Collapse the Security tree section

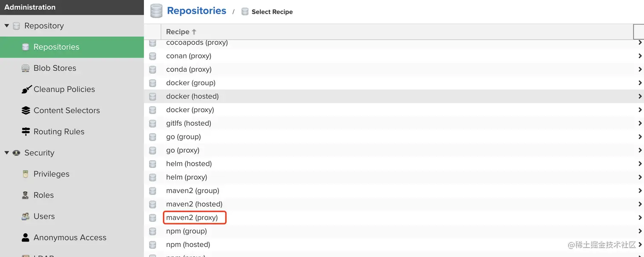click(7, 153)
